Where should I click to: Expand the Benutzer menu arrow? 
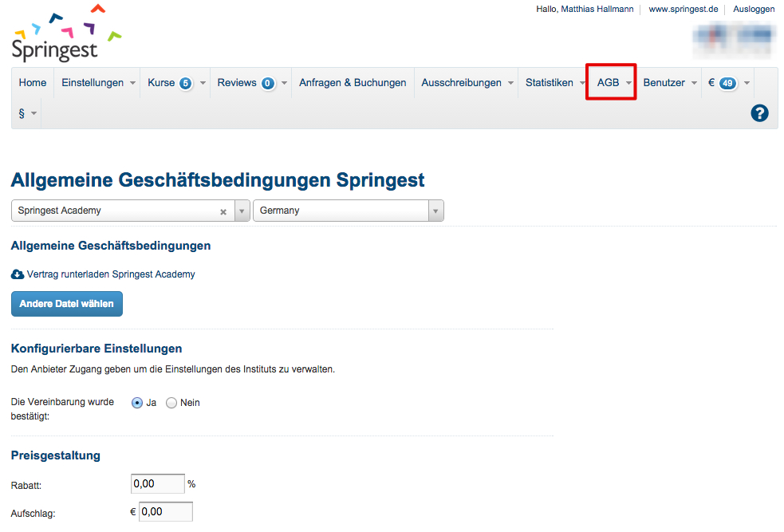tap(694, 83)
